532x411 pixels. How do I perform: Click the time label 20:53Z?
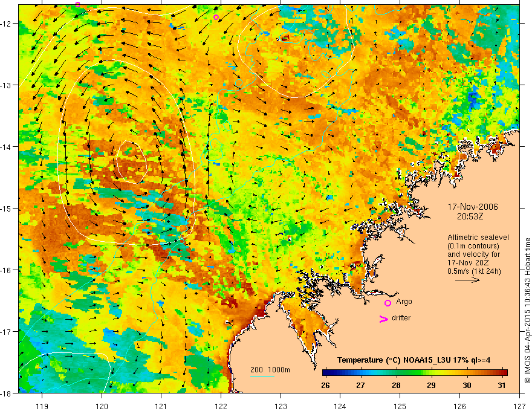point(470,216)
